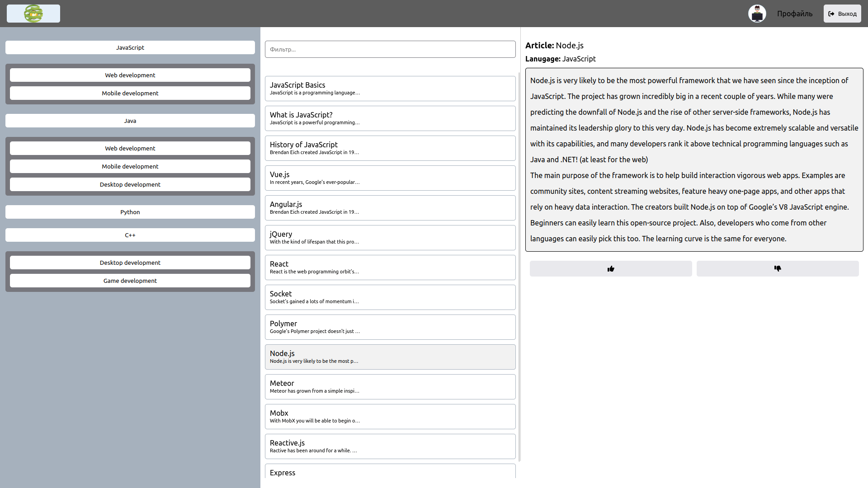Viewport: 868px width, 488px height.
Task: Select the Meteor article entry
Action: coord(390,386)
